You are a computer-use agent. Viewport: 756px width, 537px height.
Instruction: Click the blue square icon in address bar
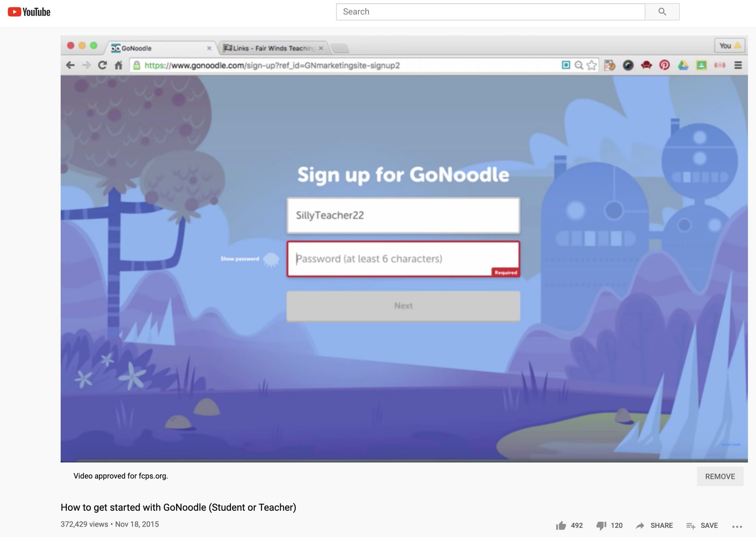(x=566, y=65)
